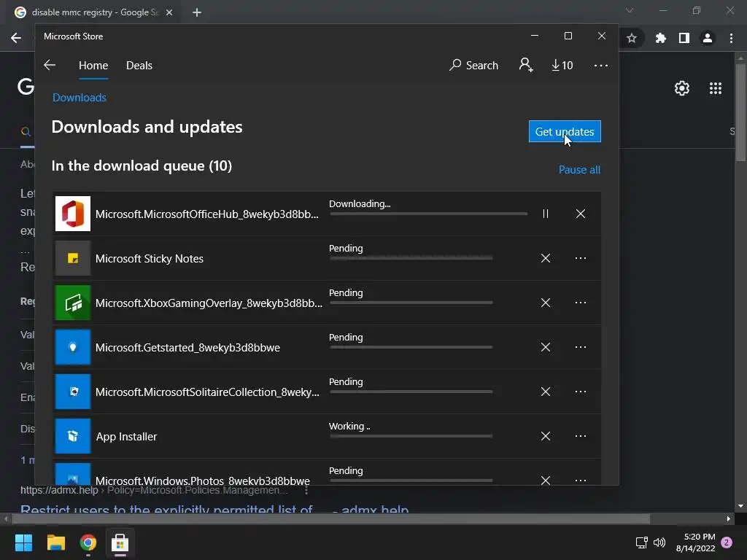Click the Sticky Notes app icon
Viewport: 747px width, 560px height.
coord(73,258)
